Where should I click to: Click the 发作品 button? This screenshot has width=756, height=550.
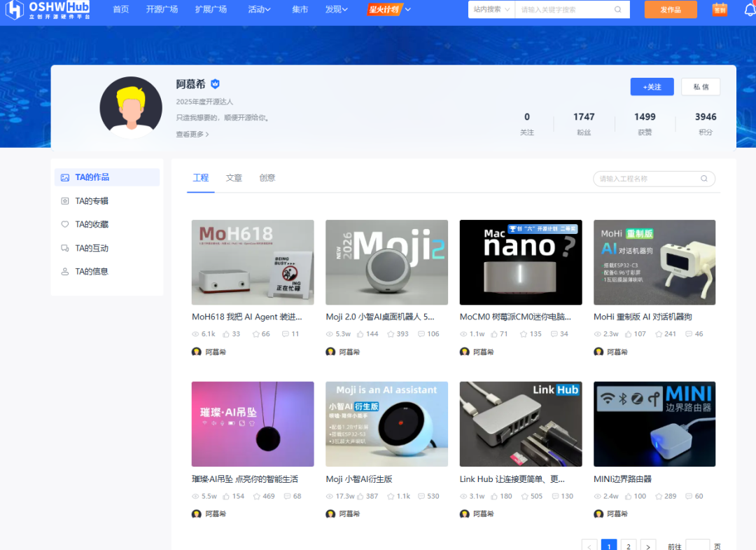point(670,10)
